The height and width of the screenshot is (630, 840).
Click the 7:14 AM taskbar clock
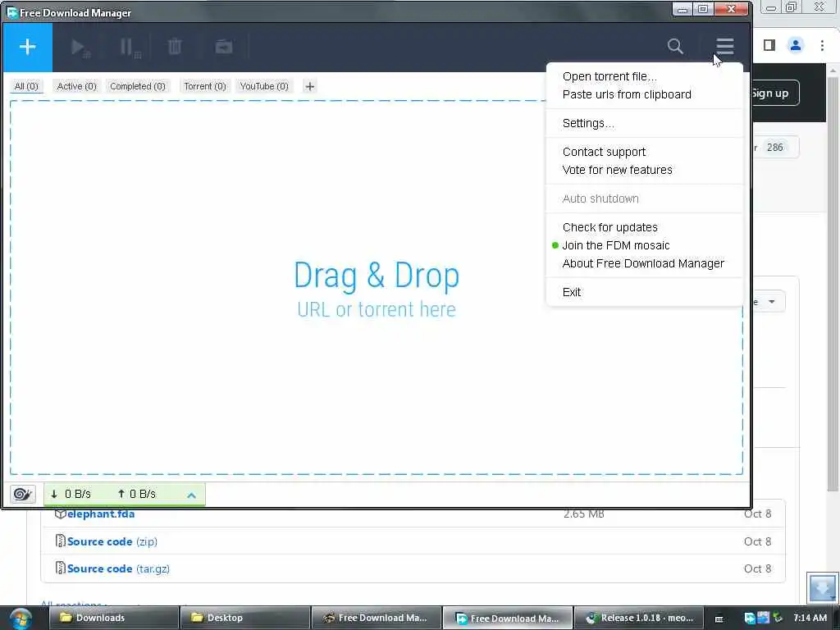click(x=810, y=619)
